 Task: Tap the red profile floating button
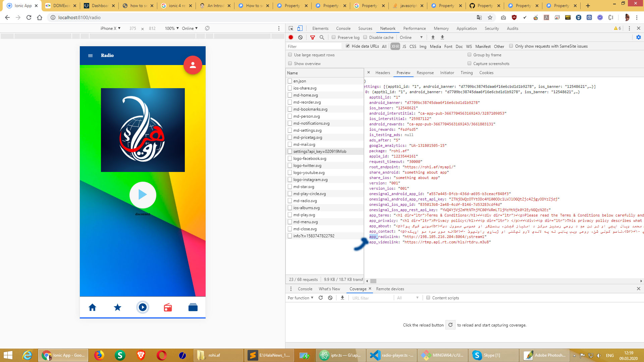pyautogui.click(x=193, y=65)
